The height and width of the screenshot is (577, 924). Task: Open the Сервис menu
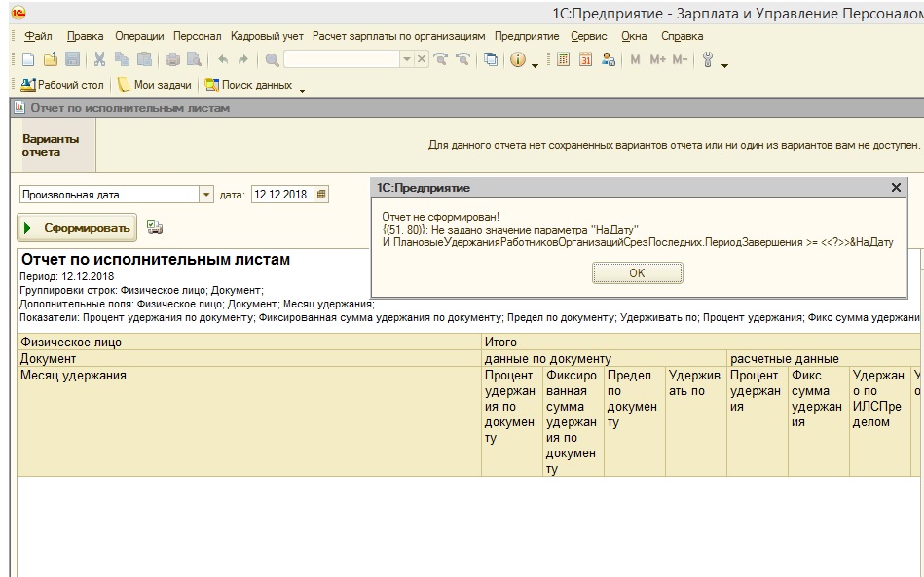click(x=589, y=36)
